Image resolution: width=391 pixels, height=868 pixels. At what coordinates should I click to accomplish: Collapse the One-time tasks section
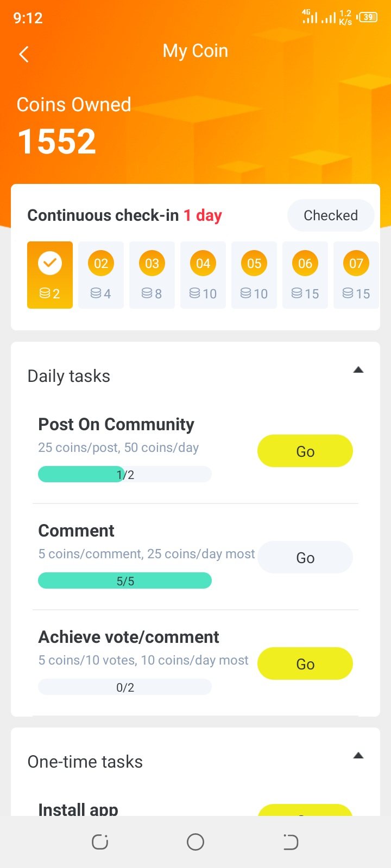pyautogui.click(x=358, y=756)
